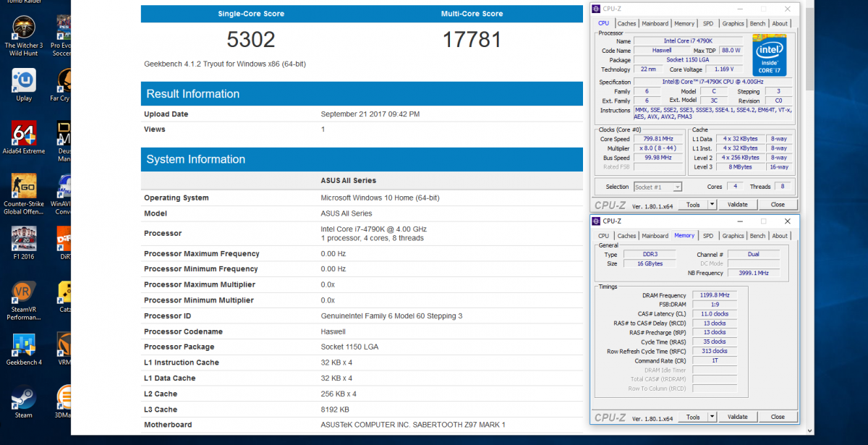Open the Caches tab in the CPU-Z memory window

pyautogui.click(x=626, y=236)
